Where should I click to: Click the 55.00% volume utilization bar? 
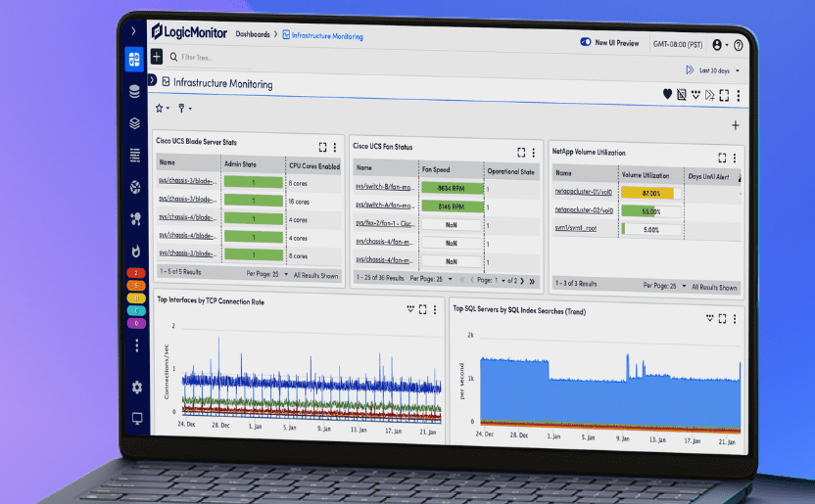tap(650, 211)
